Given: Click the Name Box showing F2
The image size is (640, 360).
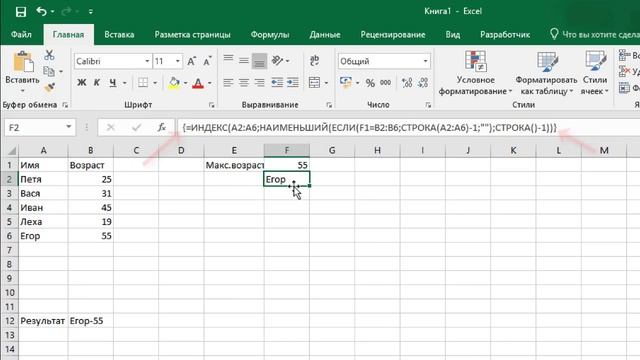Looking at the screenshot, I should (x=39, y=128).
